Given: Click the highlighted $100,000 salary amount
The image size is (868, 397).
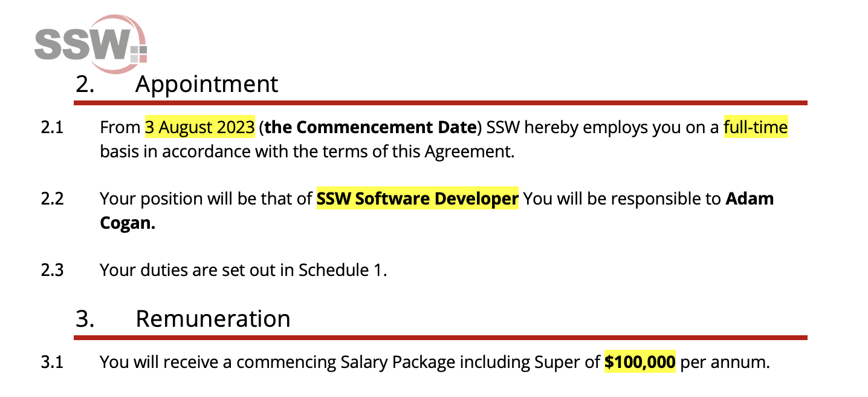Looking at the screenshot, I should tap(640, 363).
